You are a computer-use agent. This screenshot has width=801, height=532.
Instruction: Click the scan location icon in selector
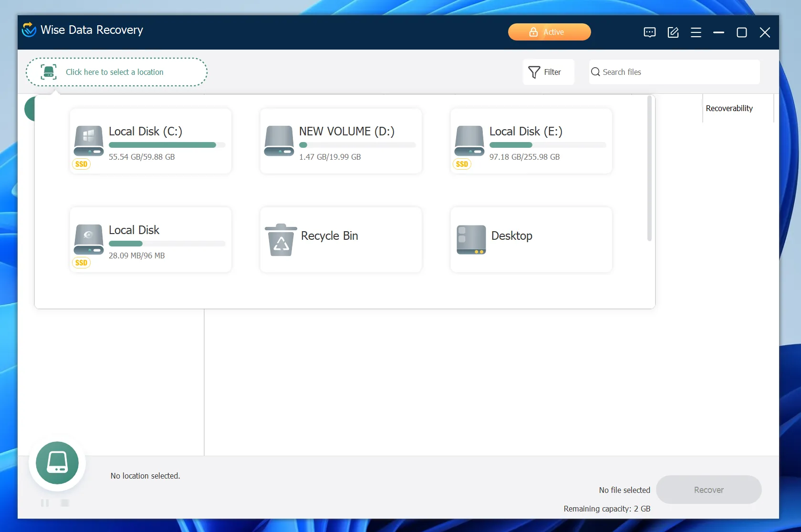[48, 72]
